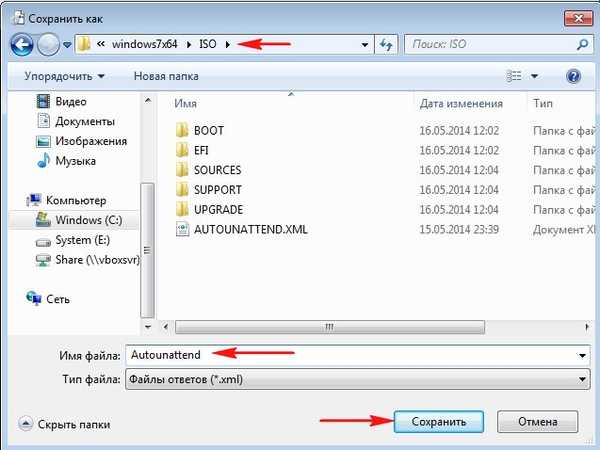Viewport: 600px width, 450px height.
Task: Sort by the Дата изменения column
Action: click(460, 103)
